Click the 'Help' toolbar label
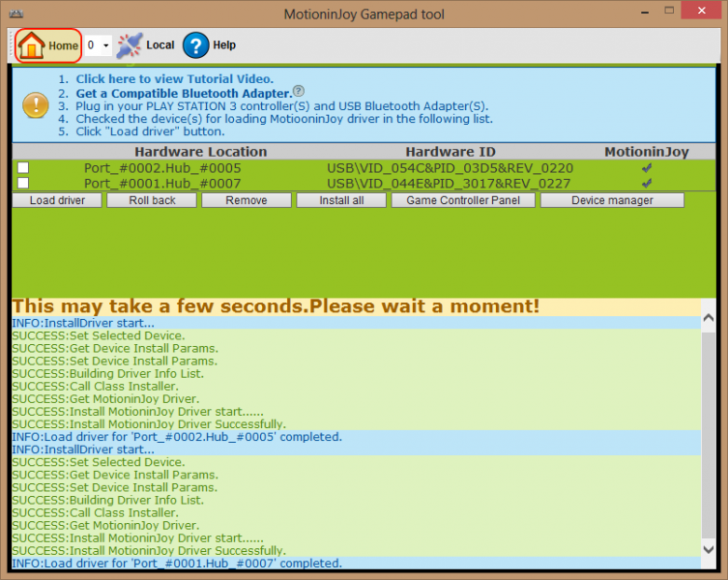The height and width of the screenshot is (580, 728). (x=224, y=45)
